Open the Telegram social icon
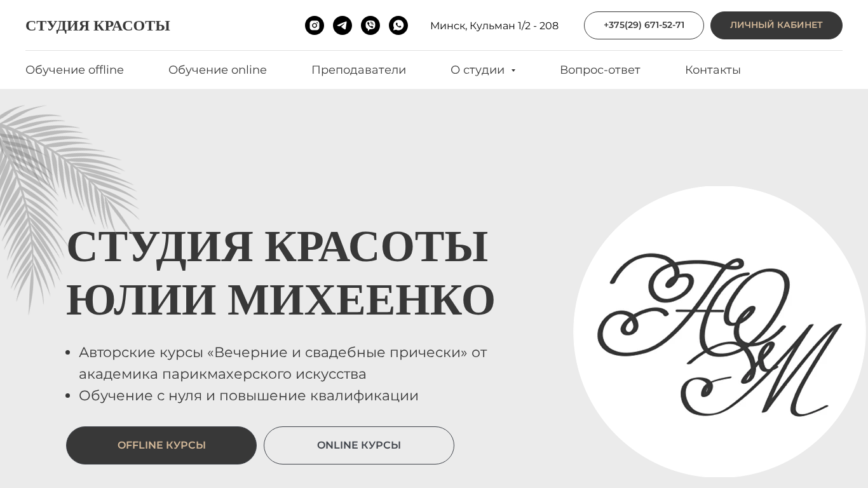868x488 pixels. tap(342, 25)
